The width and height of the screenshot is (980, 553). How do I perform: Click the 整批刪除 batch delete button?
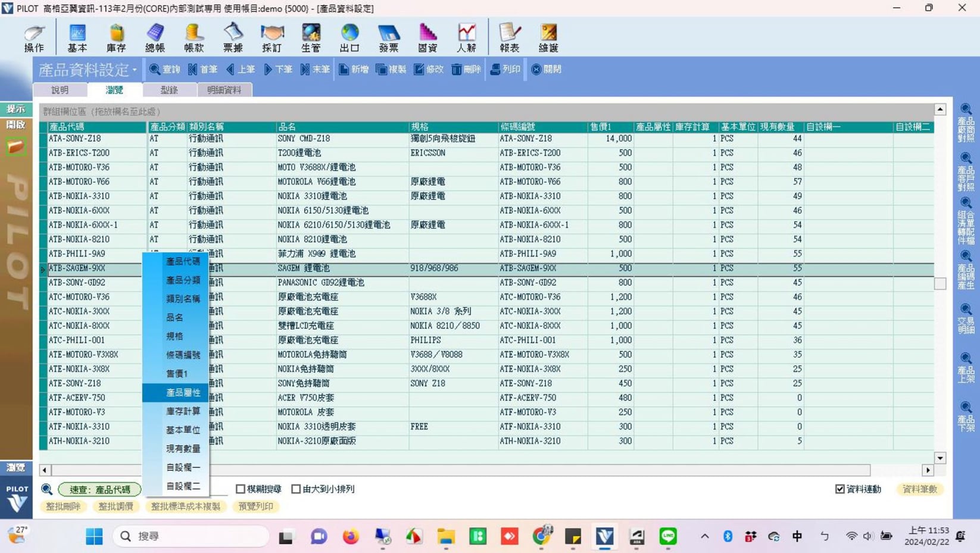pyautogui.click(x=63, y=507)
